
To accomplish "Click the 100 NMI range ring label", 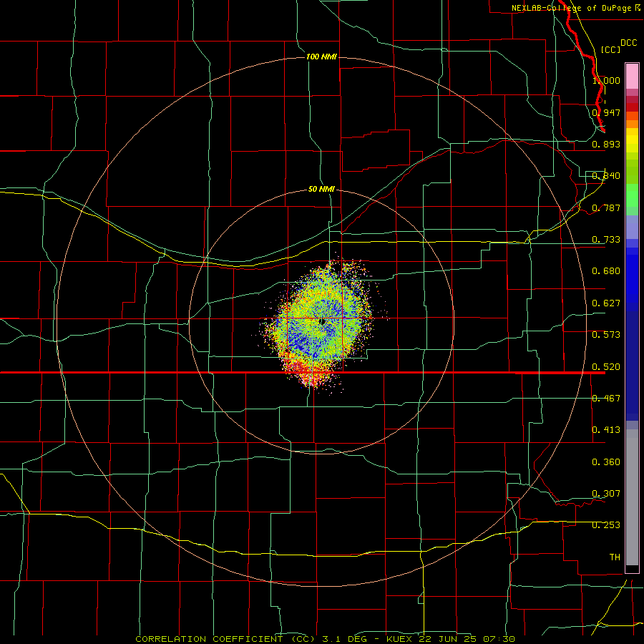I will click(x=321, y=57).
